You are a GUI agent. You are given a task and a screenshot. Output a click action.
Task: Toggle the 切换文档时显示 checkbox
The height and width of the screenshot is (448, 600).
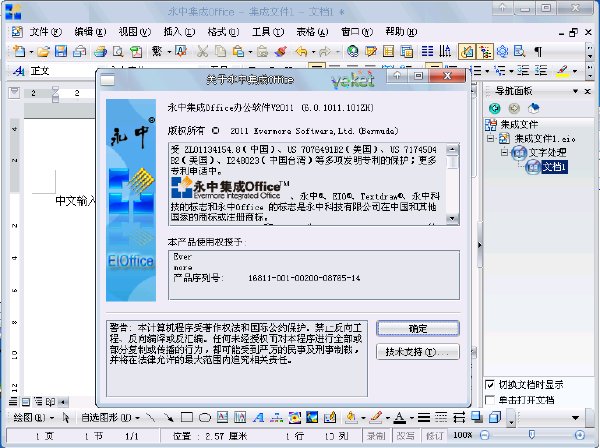point(489,384)
